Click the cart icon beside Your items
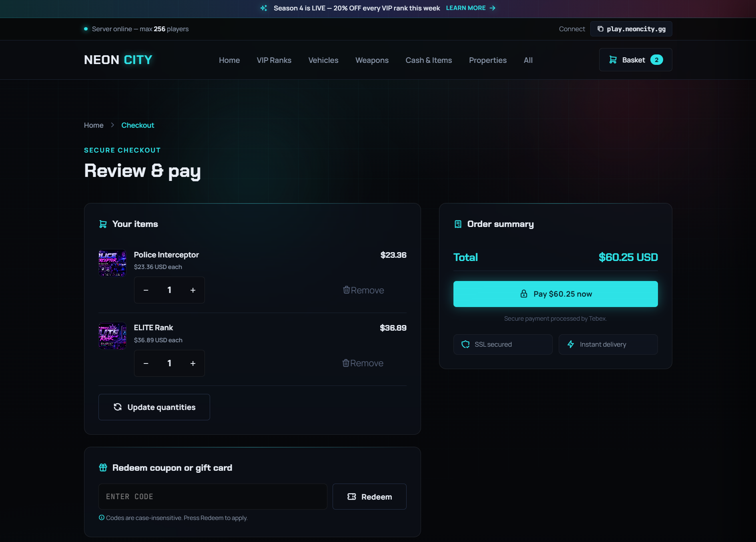 pyautogui.click(x=103, y=224)
